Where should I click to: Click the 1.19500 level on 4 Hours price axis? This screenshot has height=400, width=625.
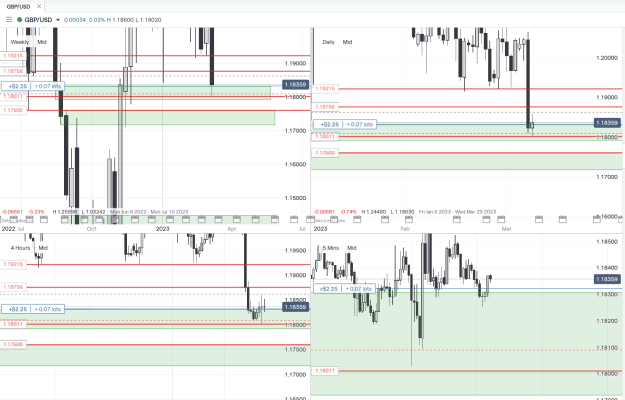[295, 251]
